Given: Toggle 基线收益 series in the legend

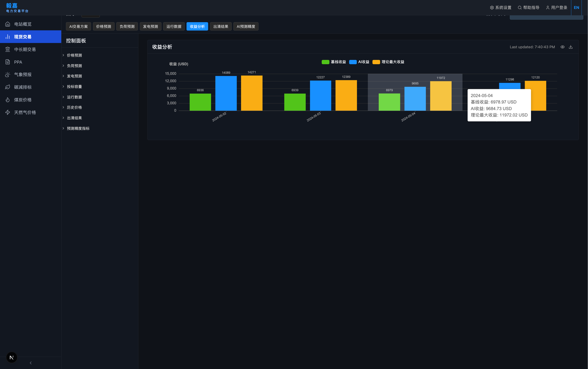Looking at the screenshot, I should click(334, 62).
